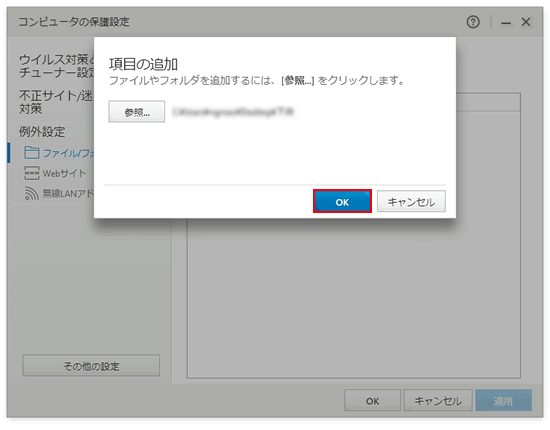Click the bottom OK button of main window
550x430 pixels.
coord(372,400)
